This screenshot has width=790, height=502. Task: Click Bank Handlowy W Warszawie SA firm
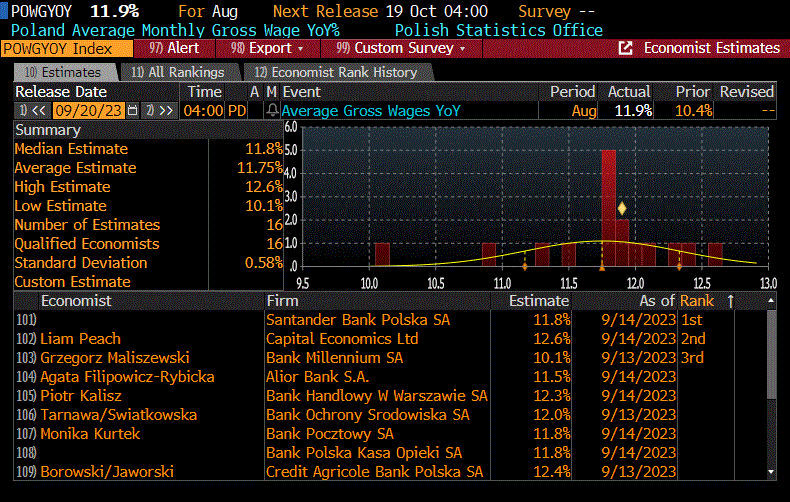click(377, 396)
